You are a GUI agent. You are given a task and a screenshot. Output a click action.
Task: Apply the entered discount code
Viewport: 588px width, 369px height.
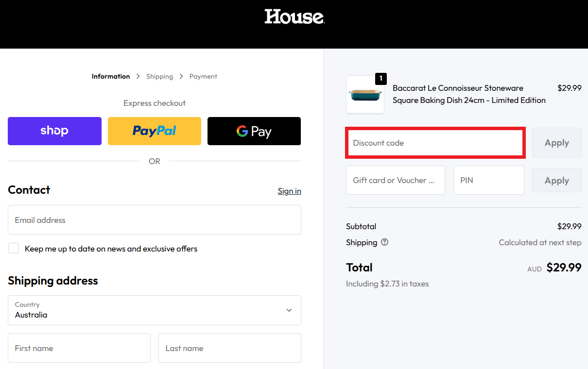pos(556,142)
